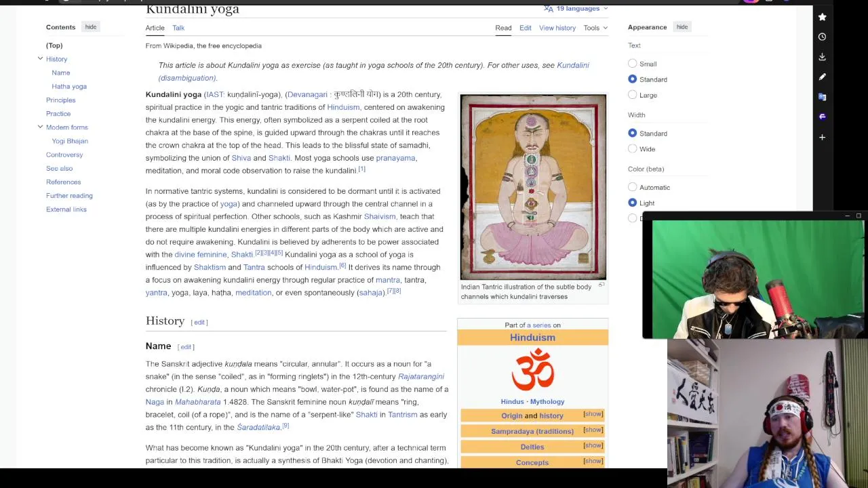
Task: Click the language translate icon next to 19 languages
Action: click(x=548, y=8)
